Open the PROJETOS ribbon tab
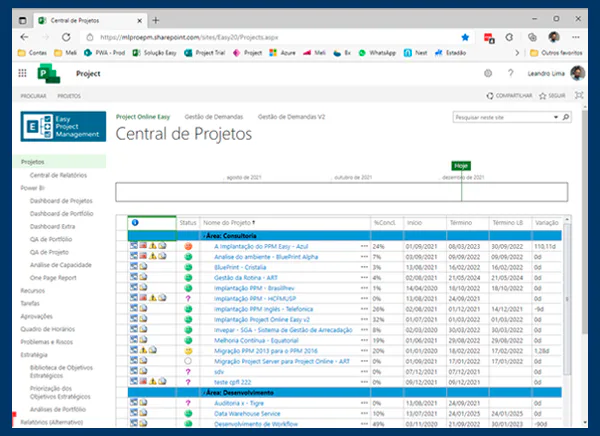The image size is (600, 436). pyautogui.click(x=69, y=96)
